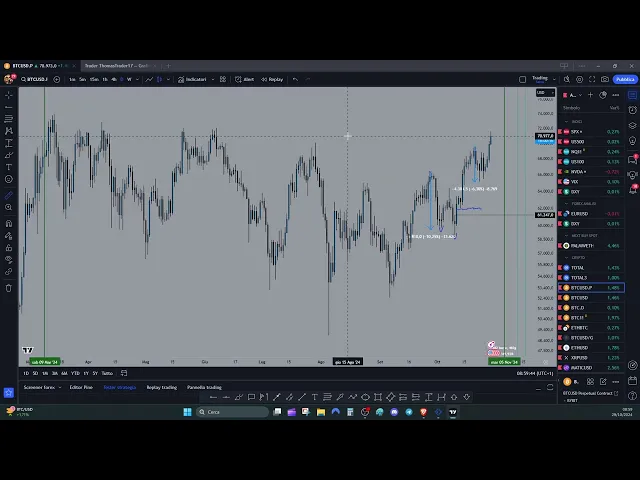This screenshot has width=640, height=480.
Task: Select the crosshair cursor tool
Action: 9,95
